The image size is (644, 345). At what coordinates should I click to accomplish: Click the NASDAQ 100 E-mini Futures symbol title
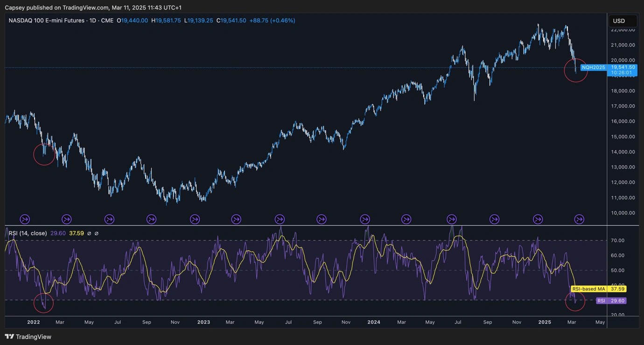coord(47,21)
